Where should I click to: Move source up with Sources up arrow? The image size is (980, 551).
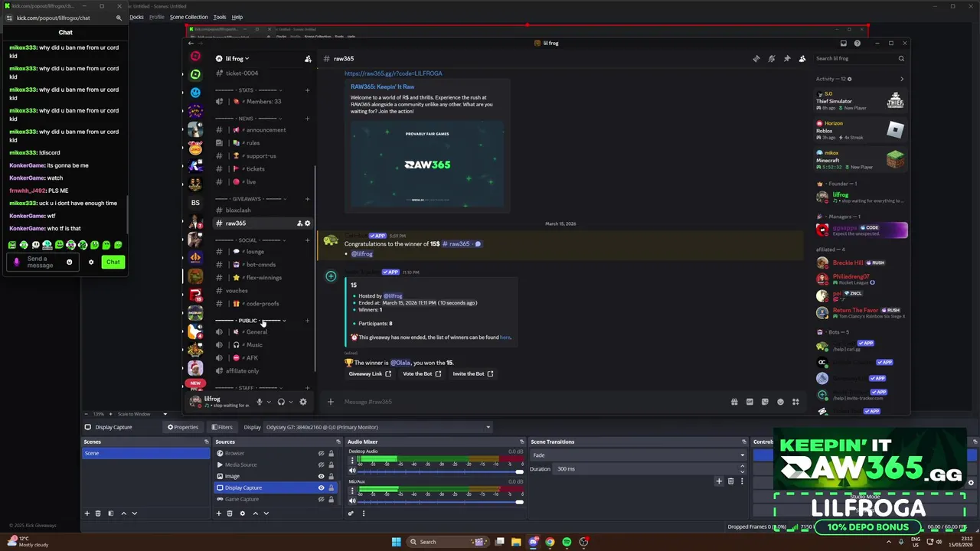click(x=255, y=514)
